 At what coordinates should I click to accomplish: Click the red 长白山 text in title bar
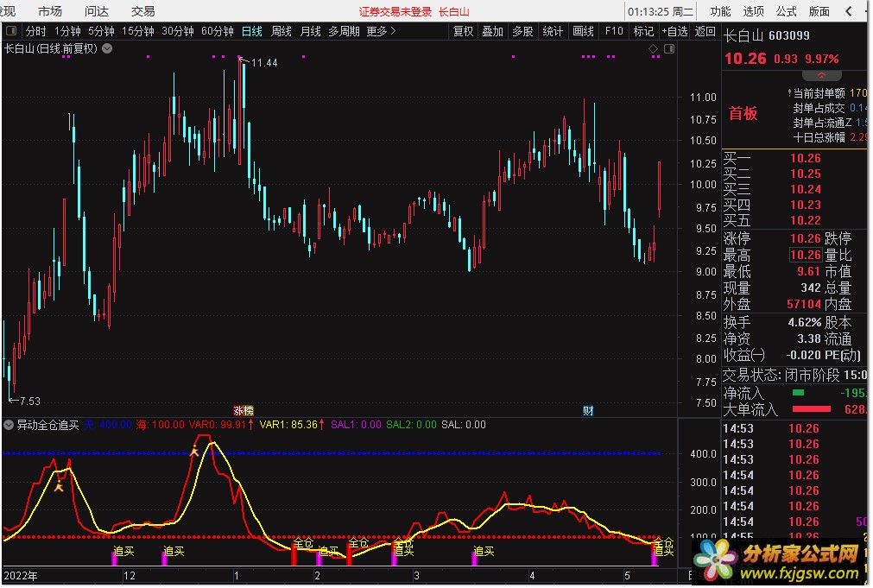coord(453,12)
